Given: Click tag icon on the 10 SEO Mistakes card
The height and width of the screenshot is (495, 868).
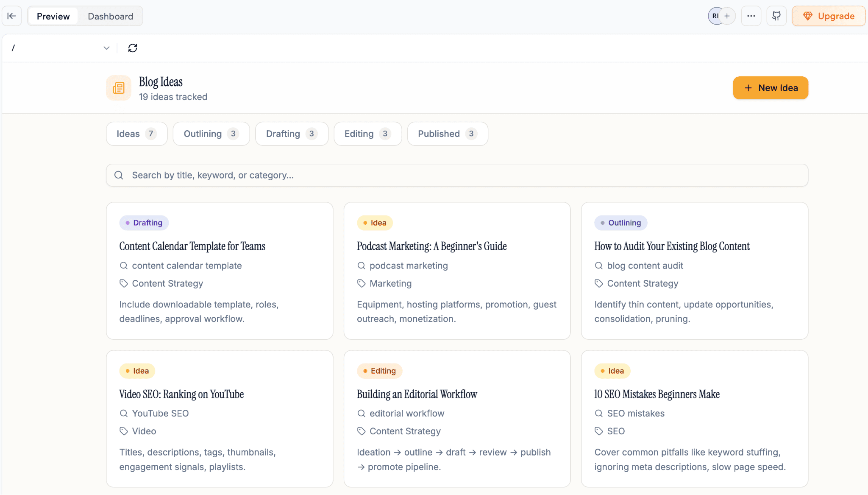Looking at the screenshot, I should tap(599, 431).
